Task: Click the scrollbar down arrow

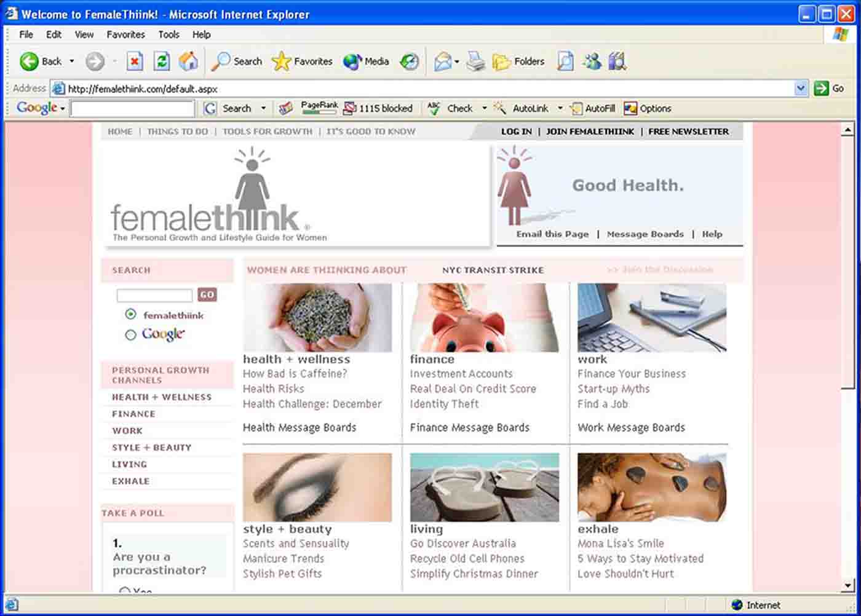Action: point(848,585)
